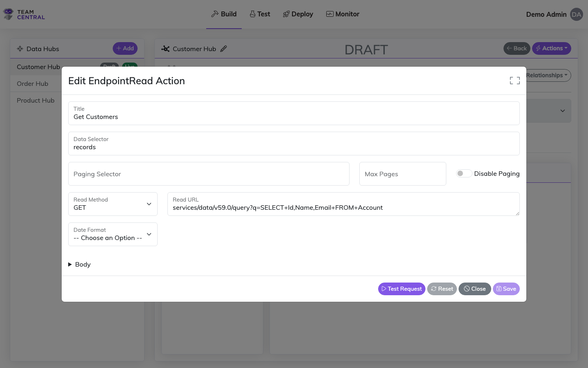
Task: Click the Live badge on Customer Hub
Action: tap(130, 66)
